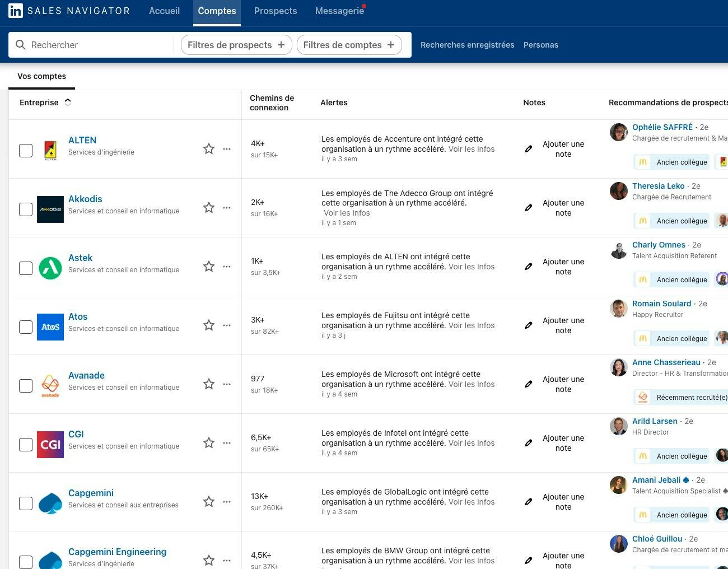The width and height of the screenshot is (728, 569).
Task: Select the Avanade row checkbox
Action: [x=26, y=386]
